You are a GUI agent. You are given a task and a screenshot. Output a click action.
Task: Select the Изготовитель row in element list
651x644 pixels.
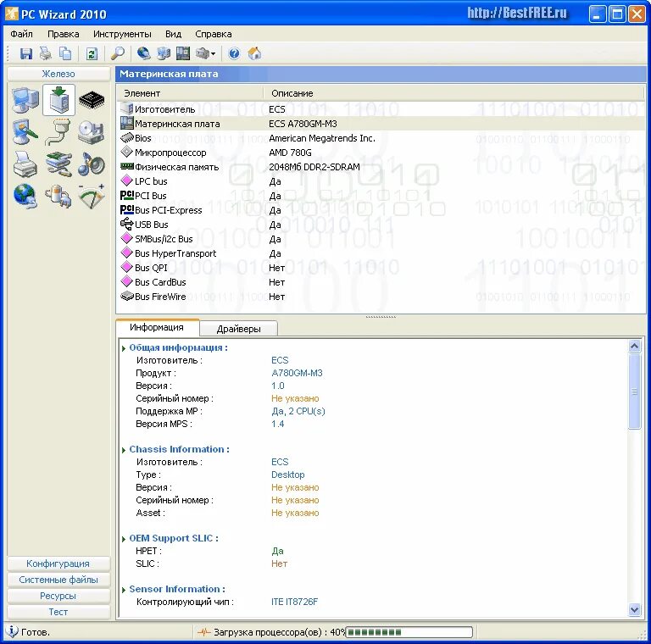point(381,109)
